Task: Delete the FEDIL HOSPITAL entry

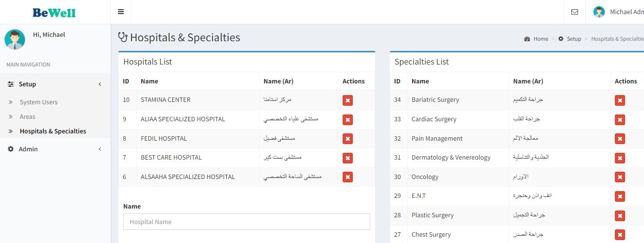Action: coord(347,139)
